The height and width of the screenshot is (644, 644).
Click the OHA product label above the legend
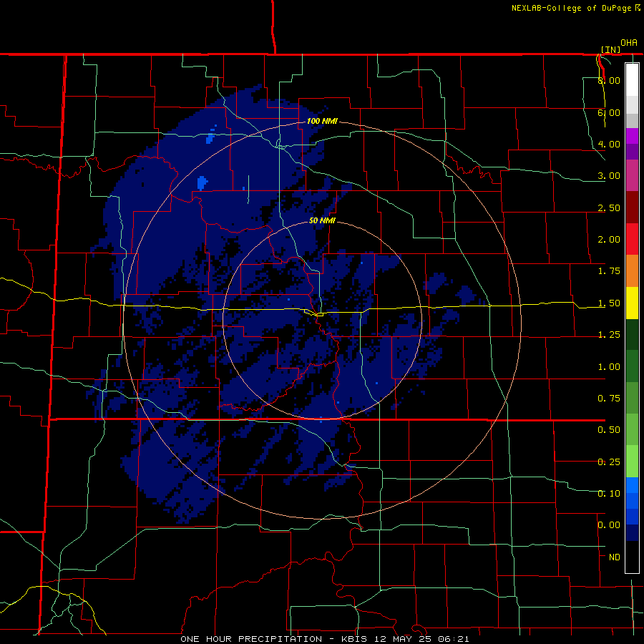[629, 43]
